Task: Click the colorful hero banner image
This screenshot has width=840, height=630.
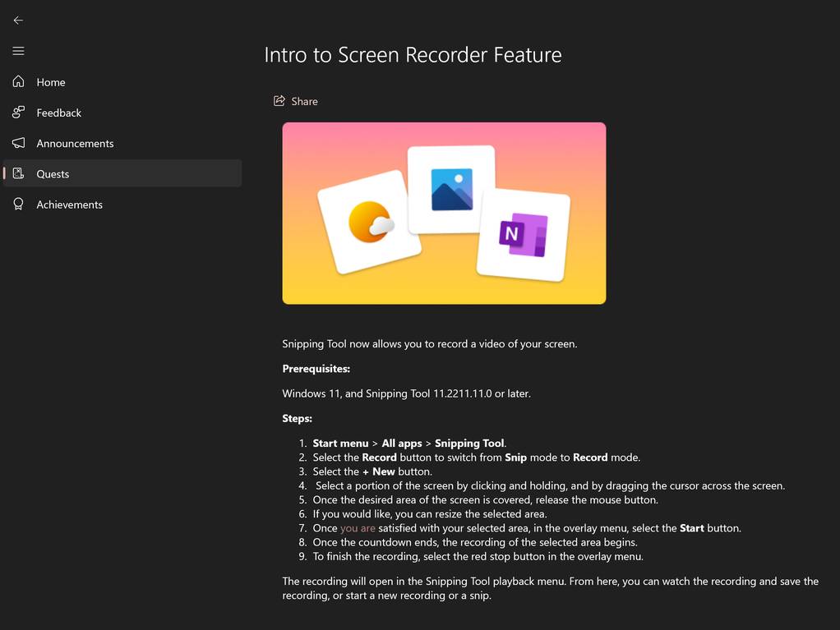Action: [x=444, y=213]
